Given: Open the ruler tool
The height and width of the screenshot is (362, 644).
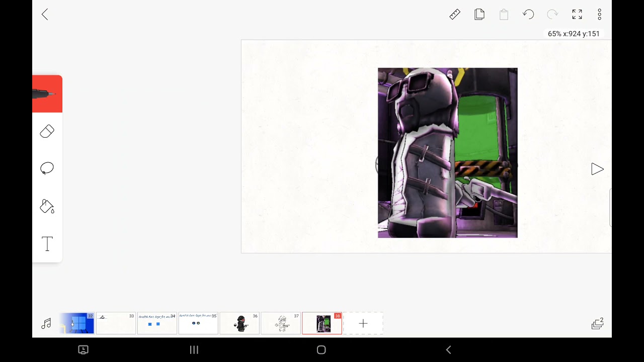Looking at the screenshot, I should [x=455, y=15].
